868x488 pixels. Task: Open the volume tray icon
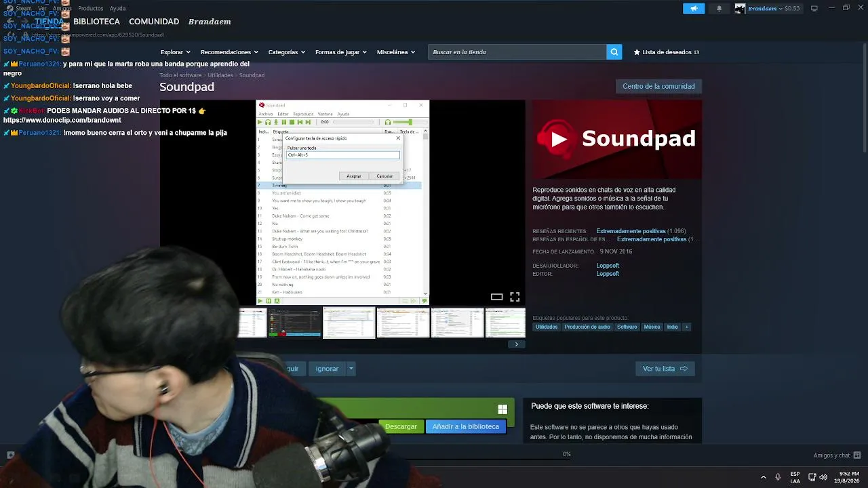pyautogui.click(x=823, y=477)
